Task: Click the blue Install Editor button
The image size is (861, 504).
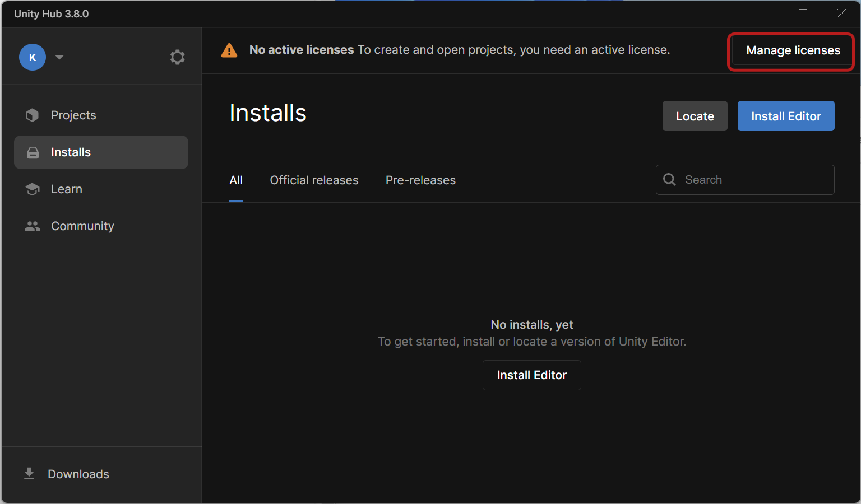Action: coord(786,116)
